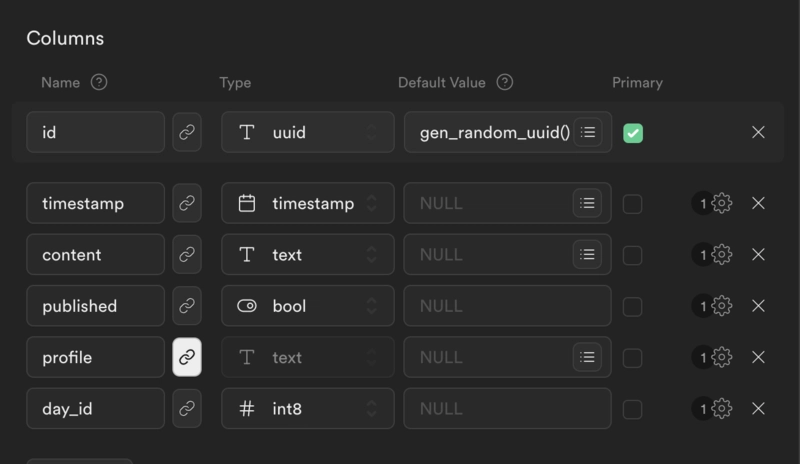Open foreign key link for id column

click(187, 132)
